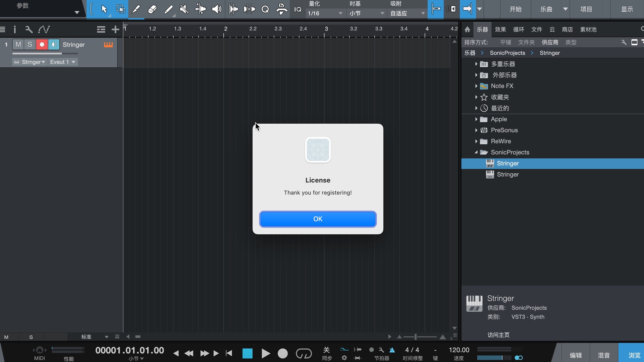Select the Mute tool
The image size is (644, 362).
[184, 9]
